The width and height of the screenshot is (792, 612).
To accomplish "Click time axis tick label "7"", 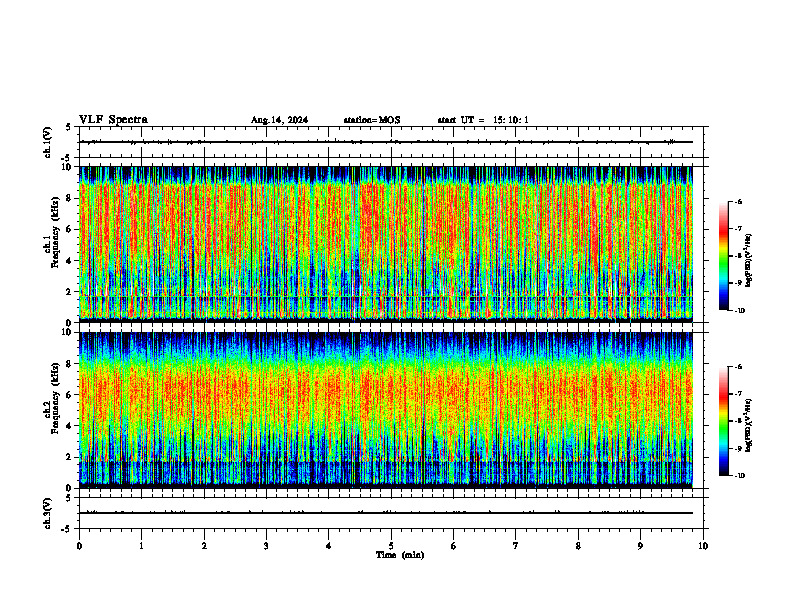I will 516,546.
